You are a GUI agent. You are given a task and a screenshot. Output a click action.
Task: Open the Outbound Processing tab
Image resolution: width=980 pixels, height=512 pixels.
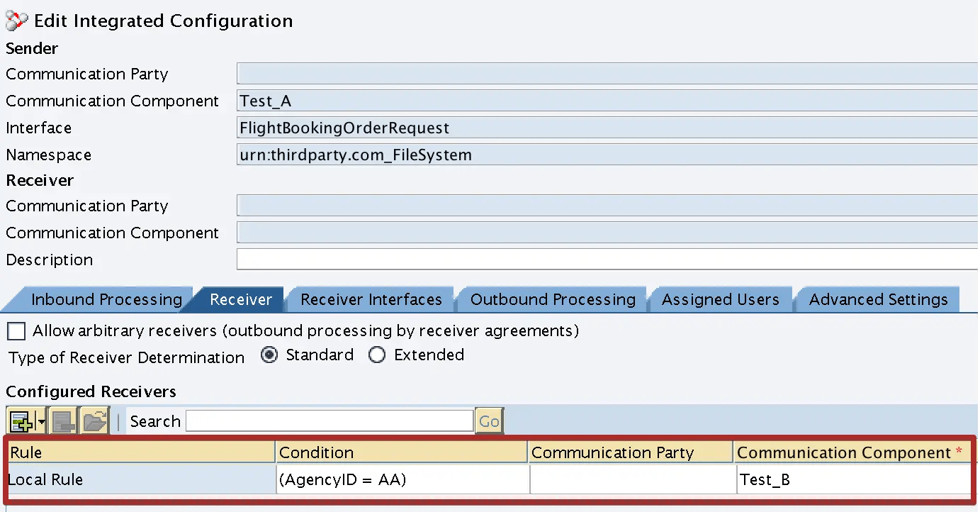pos(552,299)
